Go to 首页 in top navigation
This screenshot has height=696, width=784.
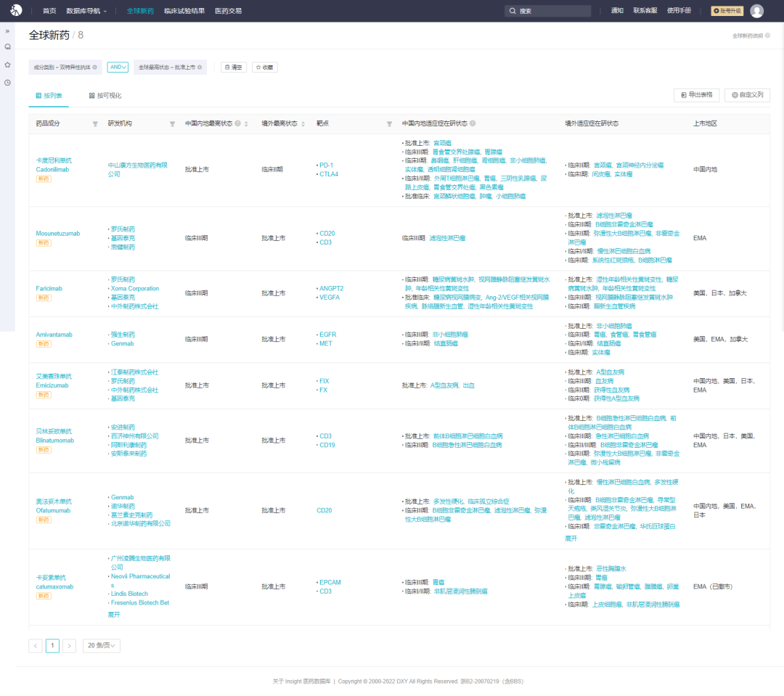[x=49, y=10]
